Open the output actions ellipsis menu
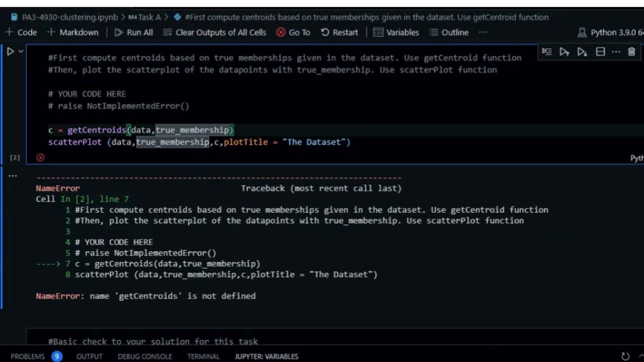This screenshot has height=362, width=644. coord(13,175)
